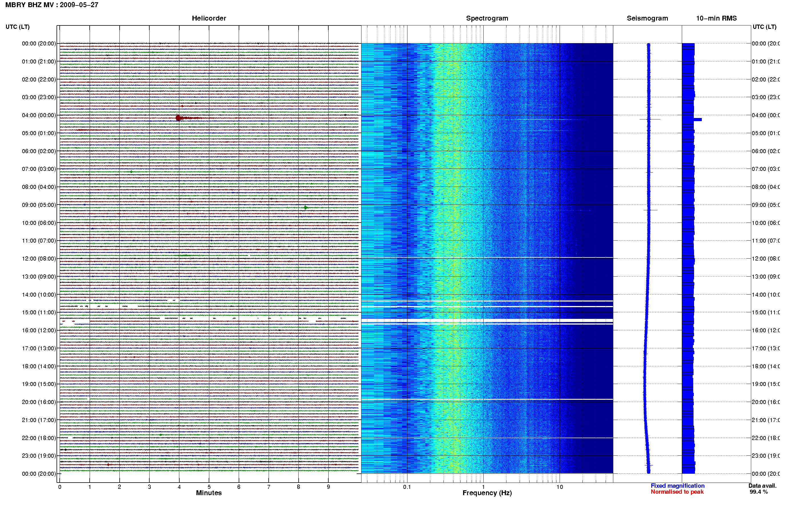This screenshot has height=508, width=812.
Task: Click the white data gap band near 15:30 in spectrogram
Action: click(x=487, y=321)
